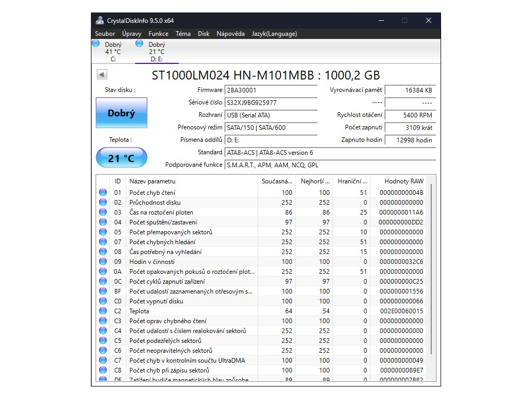This screenshot has height=399, width=532.
Task: Click the blue orb of disk C: tab
Action: pos(96,44)
